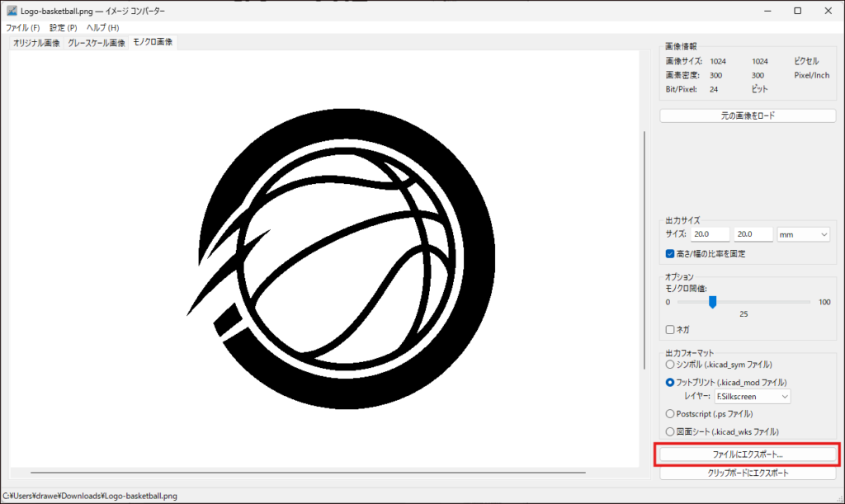
Task: Click the app icon in title bar
Action: (12, 11)
